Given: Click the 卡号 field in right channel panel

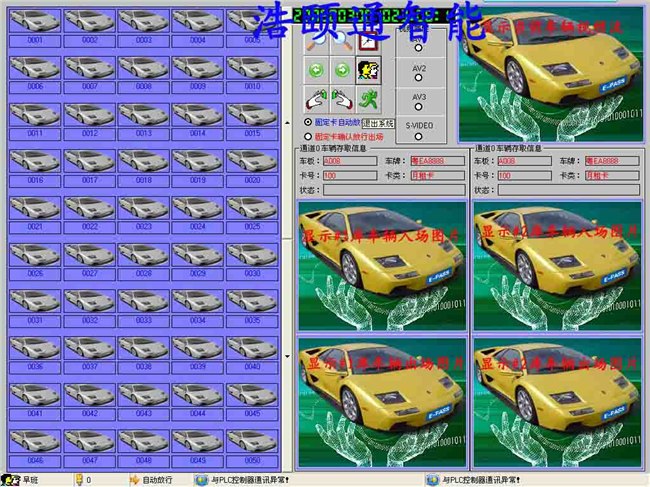Looking at the screenshot, I should coord(524,175).
